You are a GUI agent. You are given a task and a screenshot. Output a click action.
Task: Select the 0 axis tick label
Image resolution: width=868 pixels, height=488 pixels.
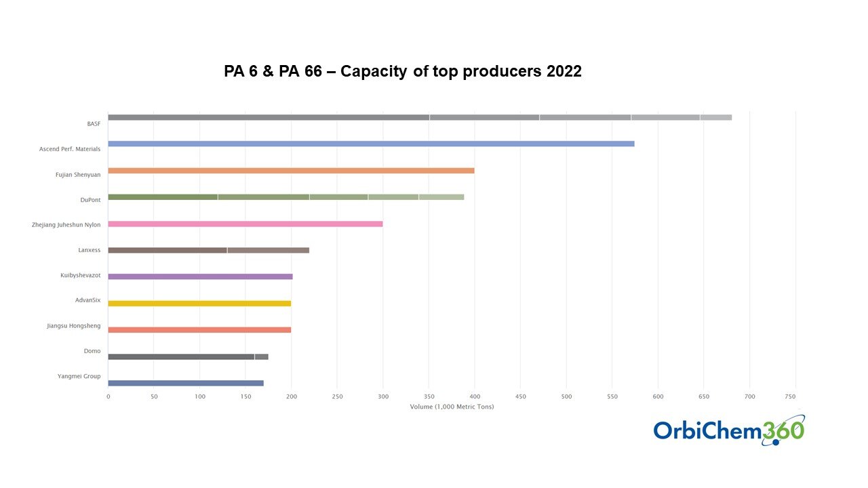[x=108, y=396]
